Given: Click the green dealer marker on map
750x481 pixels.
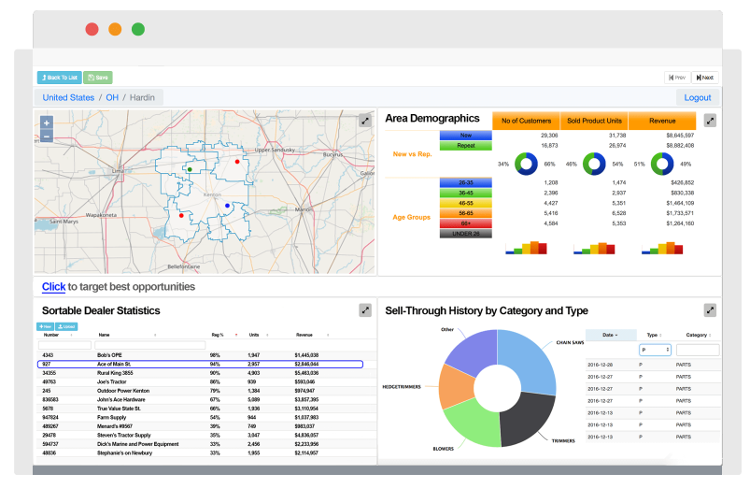Looking at the screenshot, I should 190,169.
